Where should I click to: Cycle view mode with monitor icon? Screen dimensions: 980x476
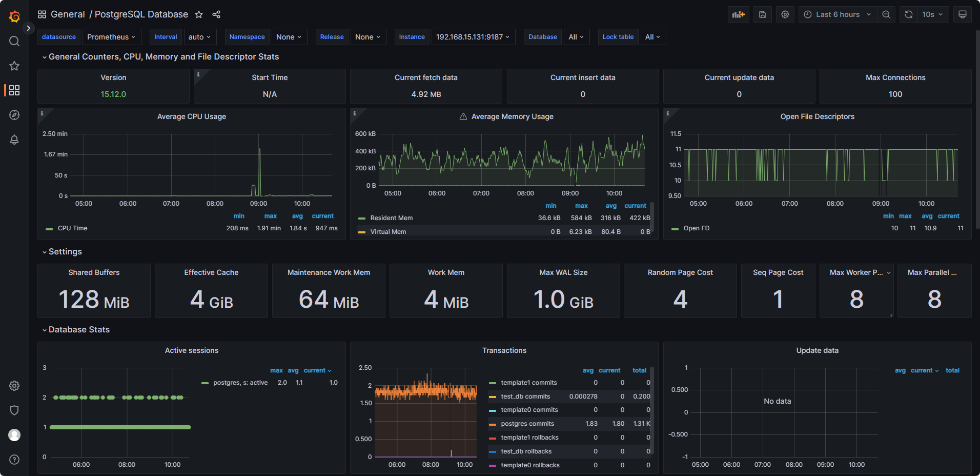point(963,14)
